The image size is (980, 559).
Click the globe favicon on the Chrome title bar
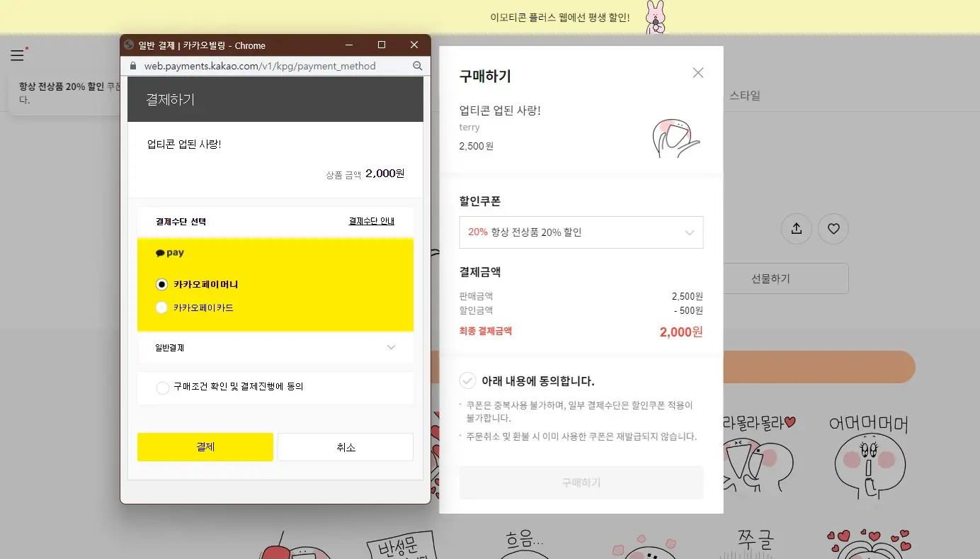[x=129, y=45]
